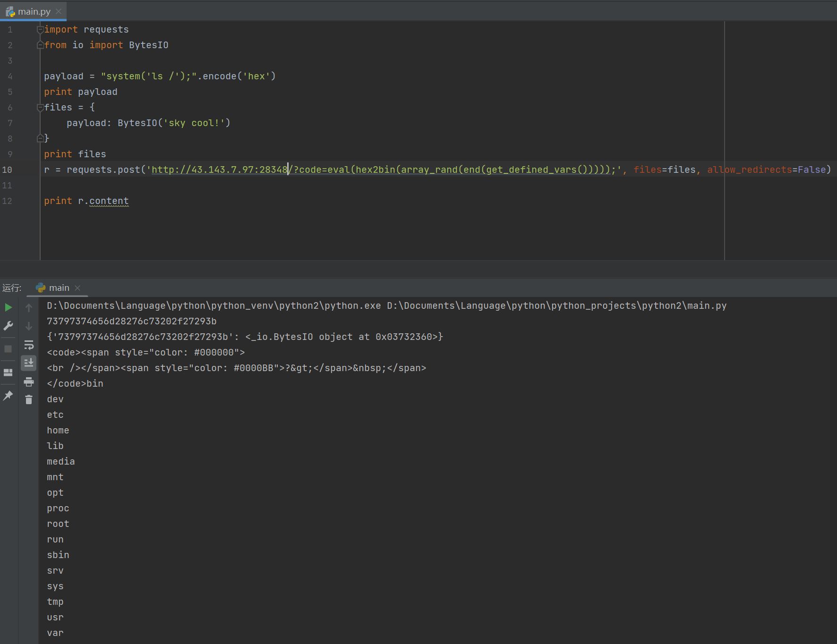
Task: Open run configuration wrench icon
Action: [x=8, y=326]
